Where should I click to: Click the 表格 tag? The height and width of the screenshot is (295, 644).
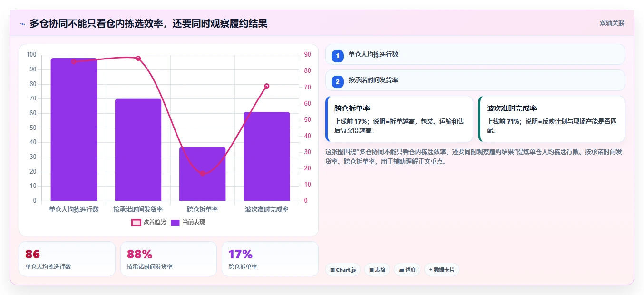pos(377,270)
